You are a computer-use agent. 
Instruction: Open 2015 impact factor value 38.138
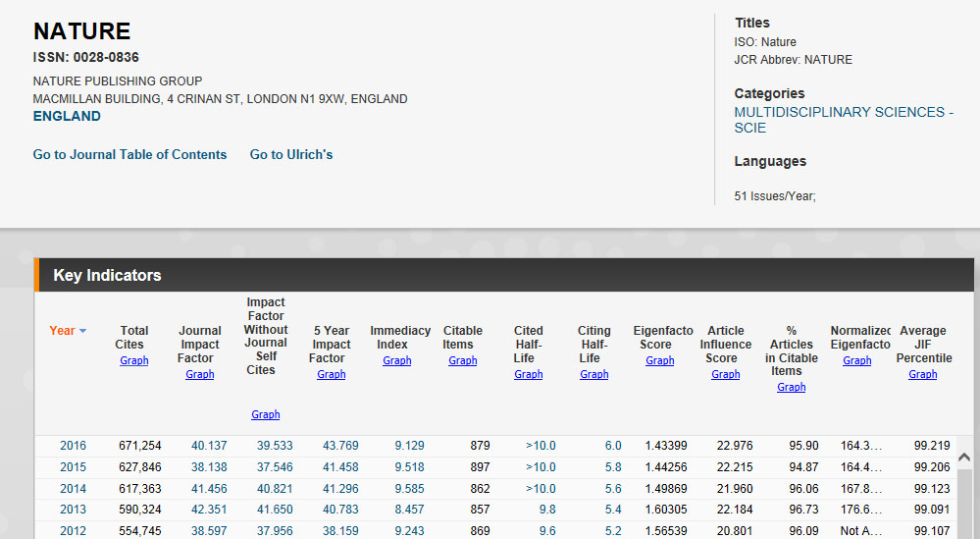point(209,467)
